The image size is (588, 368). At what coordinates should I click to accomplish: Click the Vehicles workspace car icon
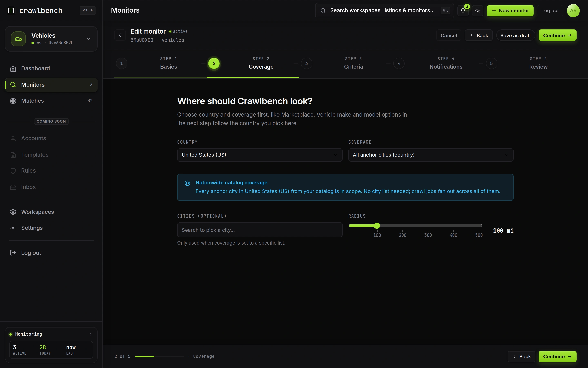click(18, 39)
